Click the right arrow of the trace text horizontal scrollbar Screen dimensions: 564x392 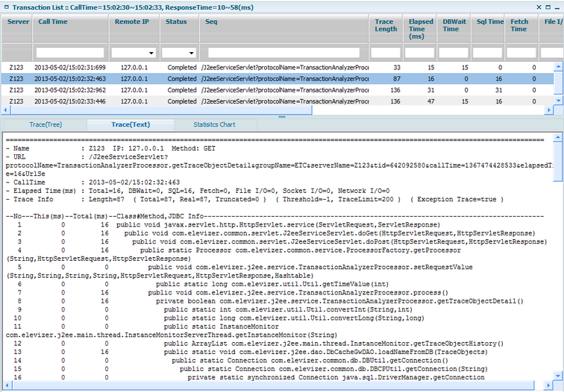(548, 385)
